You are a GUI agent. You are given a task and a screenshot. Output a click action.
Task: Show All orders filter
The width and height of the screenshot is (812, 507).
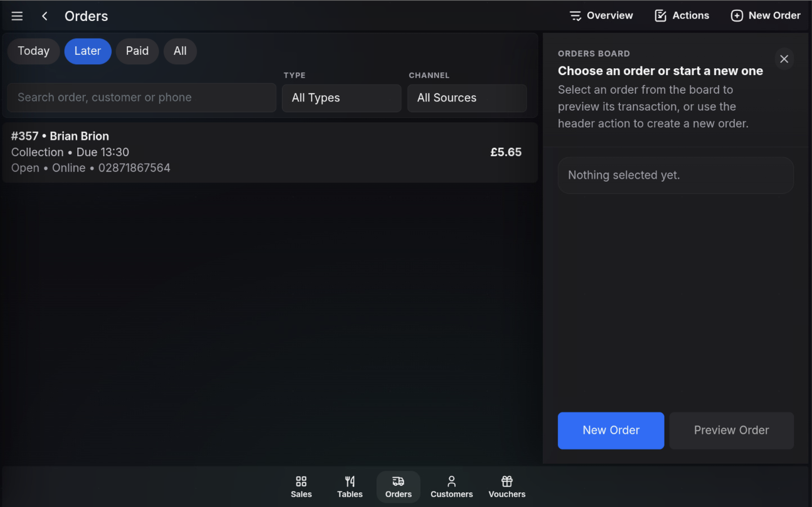(x=180, y=51)
